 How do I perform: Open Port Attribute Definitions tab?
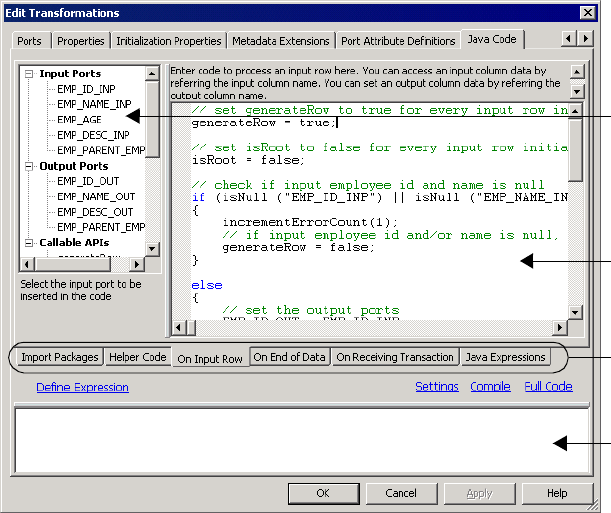pos(398,41)
